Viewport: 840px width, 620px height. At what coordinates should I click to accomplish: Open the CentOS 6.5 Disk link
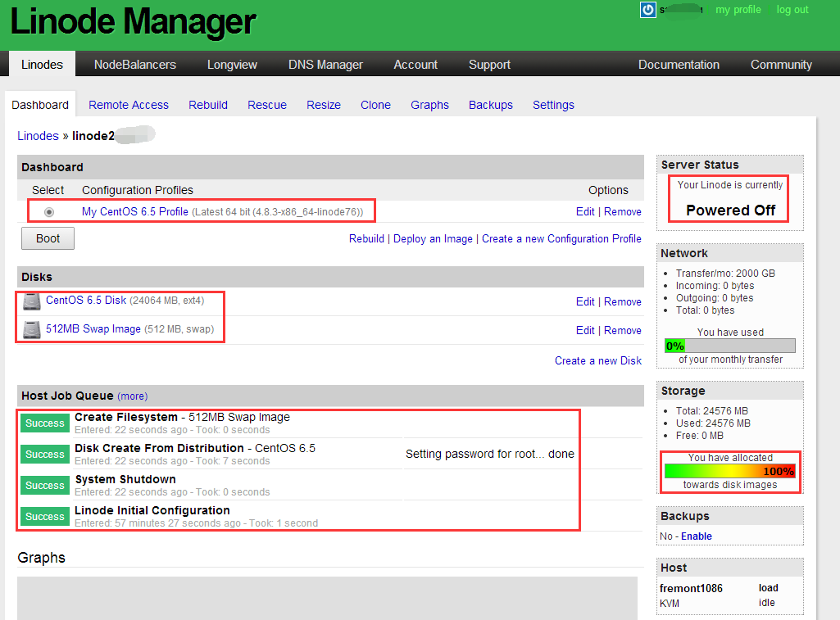click(x=86, y=301)
